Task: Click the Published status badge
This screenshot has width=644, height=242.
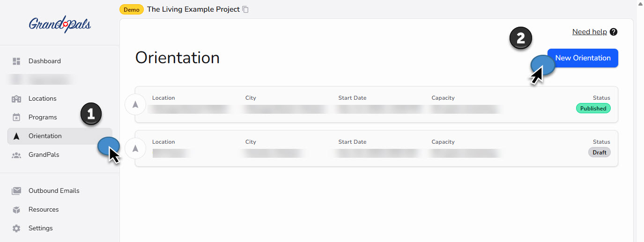Action: pyautogui.click(x=593, y=108)
